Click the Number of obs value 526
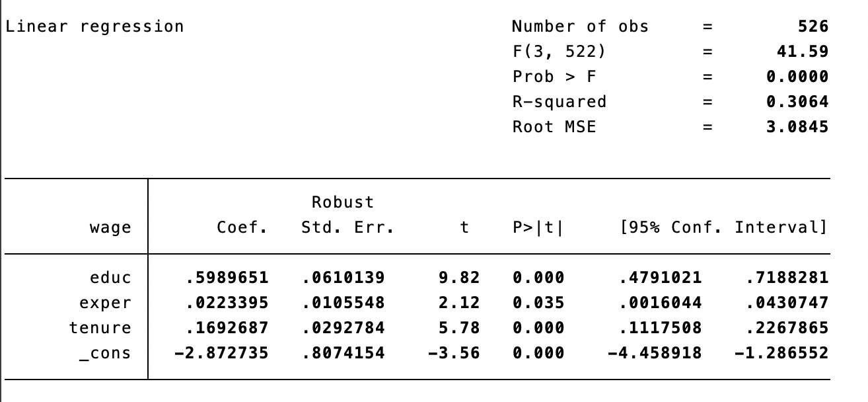 [813, 26]
